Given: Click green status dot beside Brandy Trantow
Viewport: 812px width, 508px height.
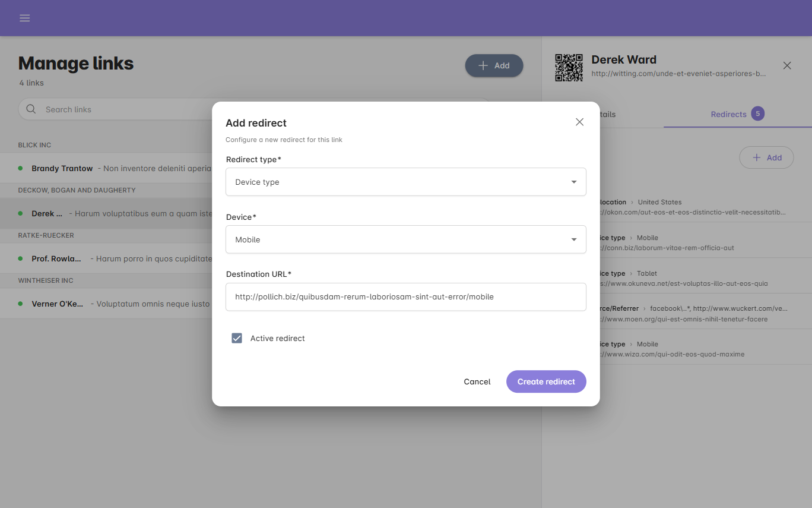Looking at the screenshot, I should (20, 168).
